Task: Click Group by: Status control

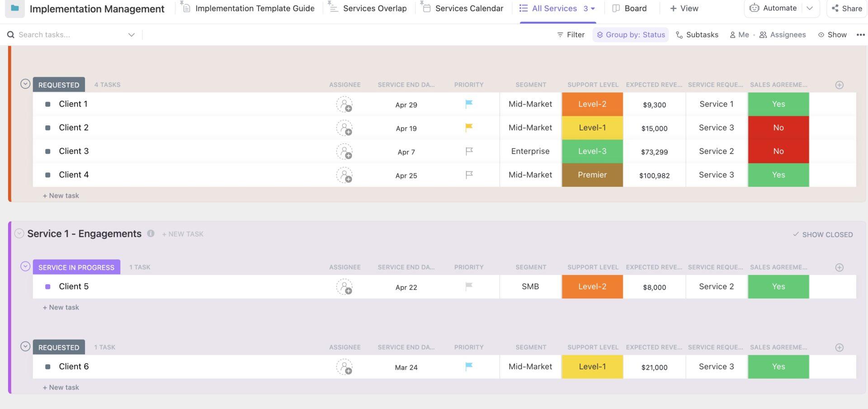Action: click(630, 34)
